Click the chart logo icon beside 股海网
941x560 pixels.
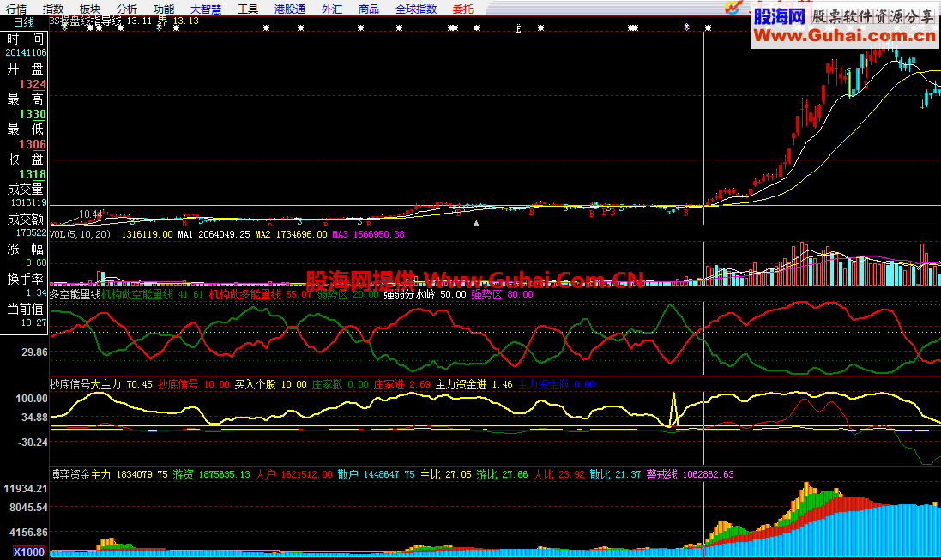click(734, 8)
